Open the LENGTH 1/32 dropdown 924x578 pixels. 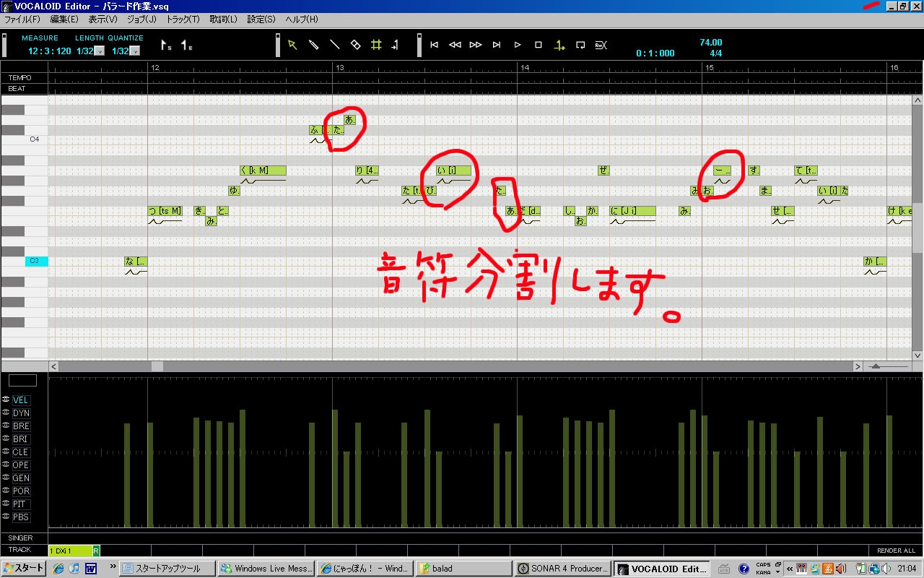[100, 51]
